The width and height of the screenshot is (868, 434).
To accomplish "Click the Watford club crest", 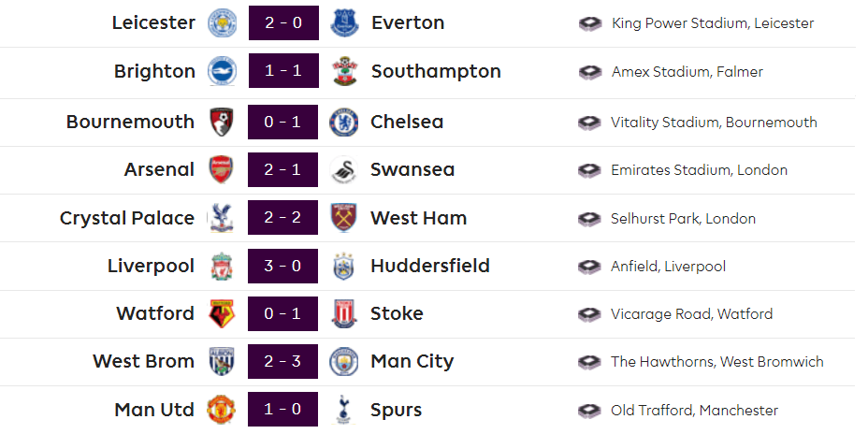I will pyautogui.click(x=222, y=314).
